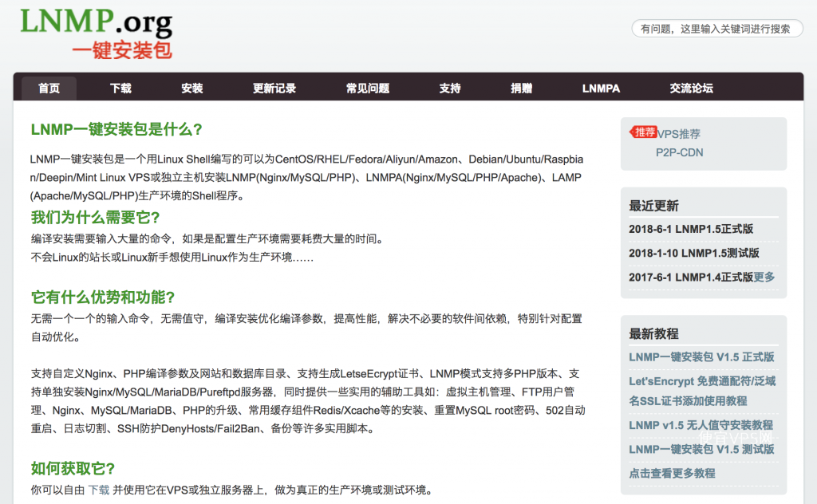
Task: Open tutorial LNMP一键安装包 V1.5 测试版
Action: (701, 449)
